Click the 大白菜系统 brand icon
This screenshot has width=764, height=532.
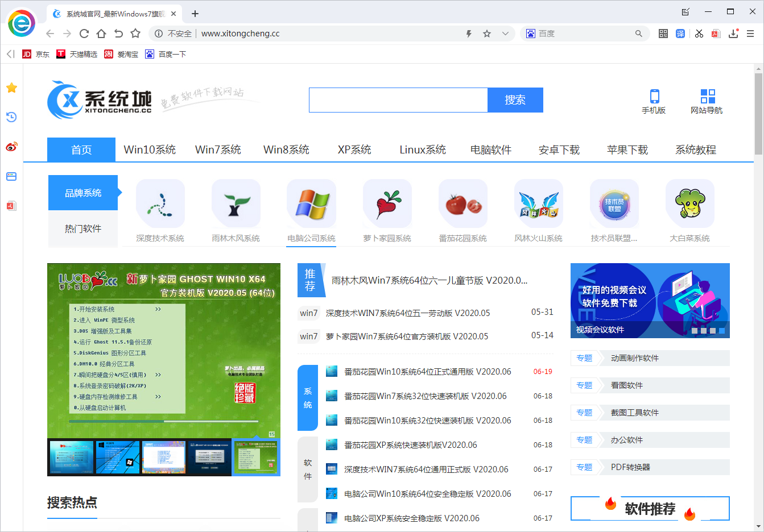pos(690,203)
